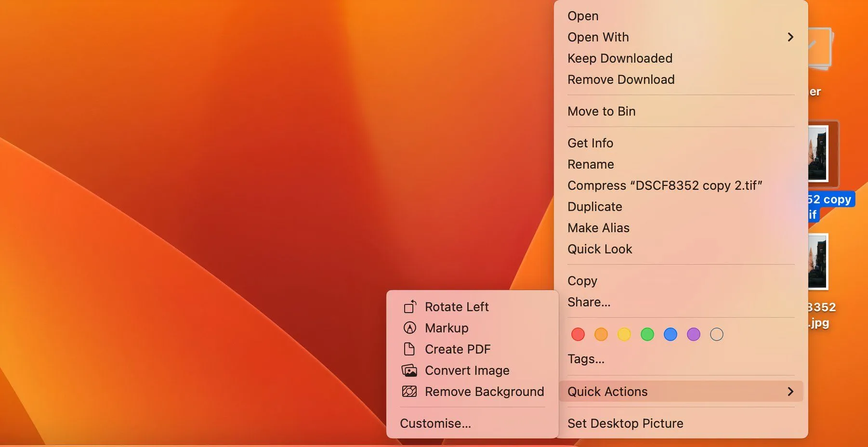The height and width of the screenshot is (447, 868).
Task: Open Customise… in Quick Actions submenu
Action: point(435,423)
